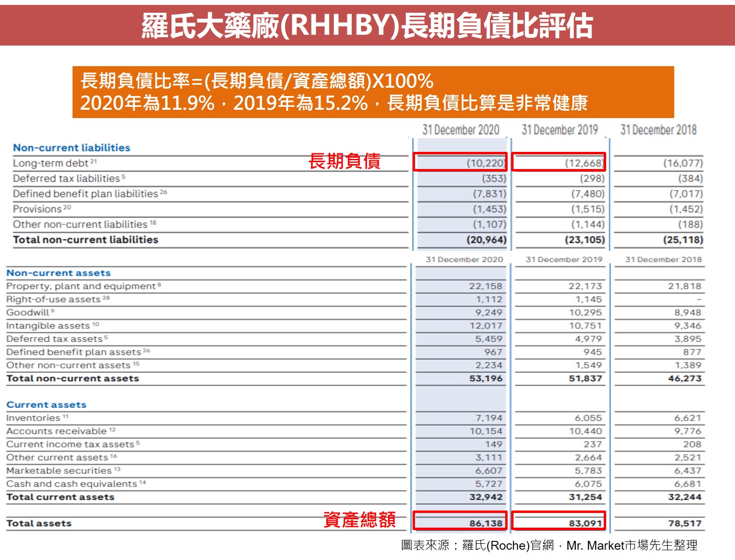Select the securities value 6,607
Viewport: 735px width, 560px height.
click(x=489, y=471)
